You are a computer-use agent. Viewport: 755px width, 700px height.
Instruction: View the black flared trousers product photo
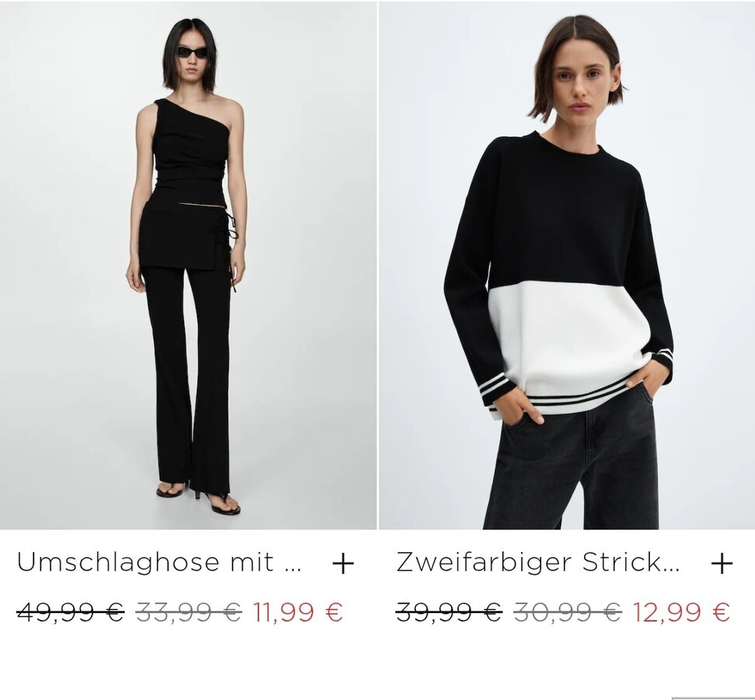(x=188, y=265)
